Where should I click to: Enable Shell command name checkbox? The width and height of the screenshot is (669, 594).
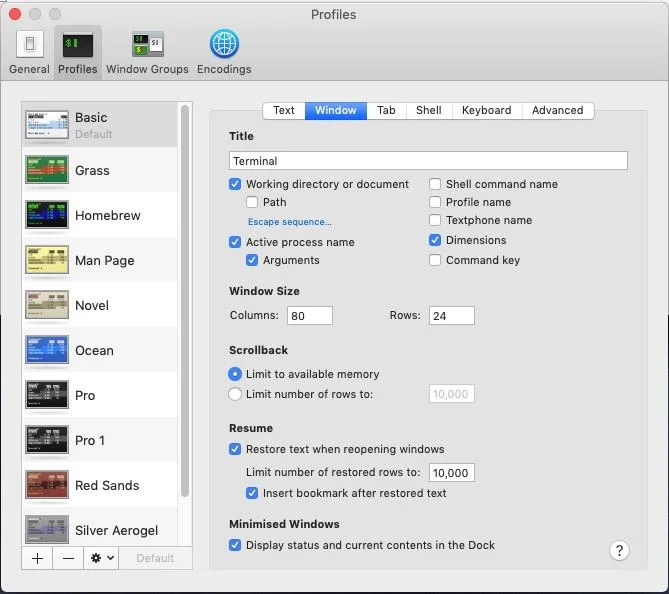coord(435,184)
